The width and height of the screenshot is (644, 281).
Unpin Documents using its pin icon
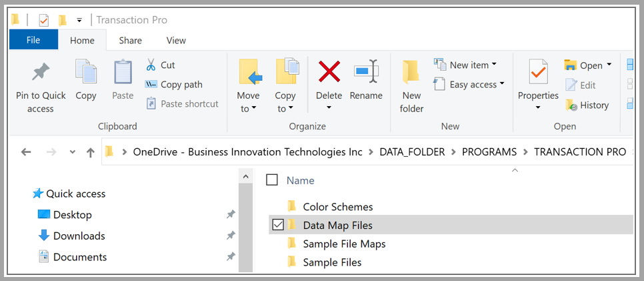231,257
